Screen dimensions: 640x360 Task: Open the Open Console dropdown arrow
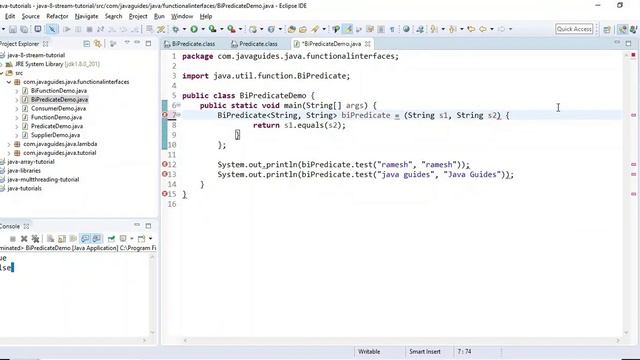tap(150, 239)
